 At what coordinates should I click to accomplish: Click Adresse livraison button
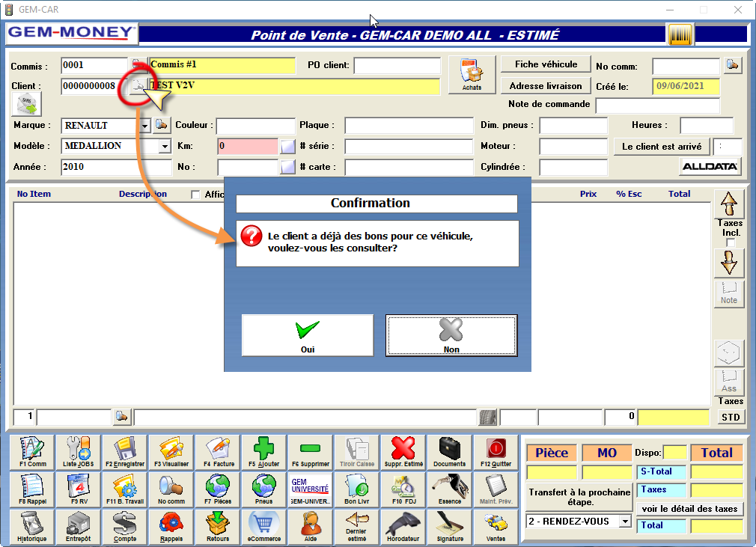546,86
